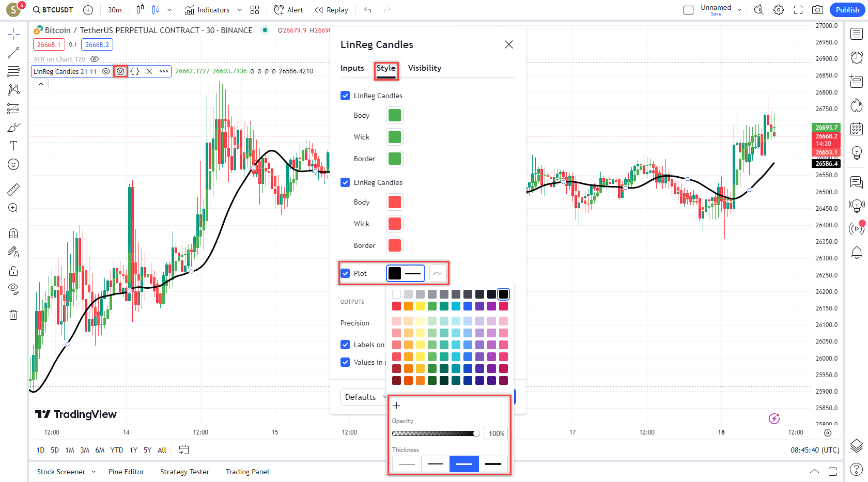The image size is (868, 482).
Task: Enable magnet mode on the drawing toolbar
Action: click(x=13, y=233)
